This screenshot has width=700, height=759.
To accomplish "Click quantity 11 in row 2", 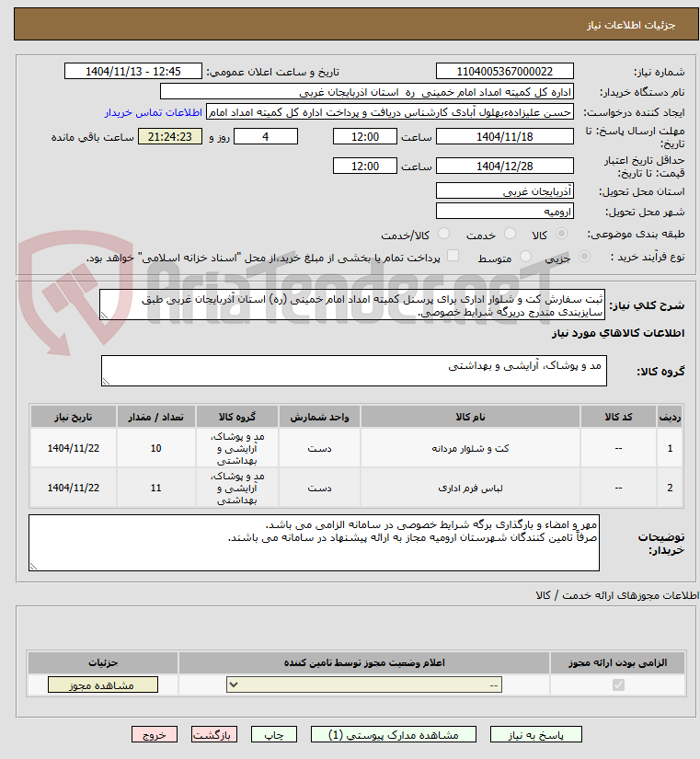I will [x=155, y=488].
